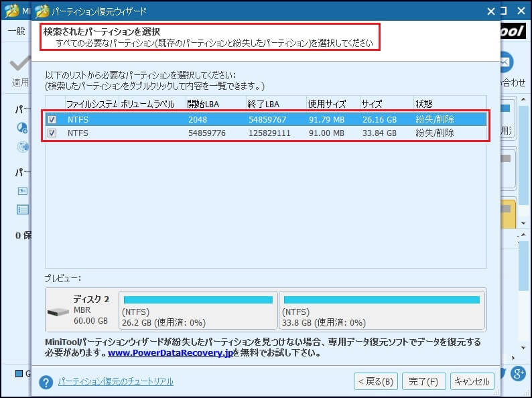Click the help question mark icon
This screenshot has width=532, height=398.
46,383
